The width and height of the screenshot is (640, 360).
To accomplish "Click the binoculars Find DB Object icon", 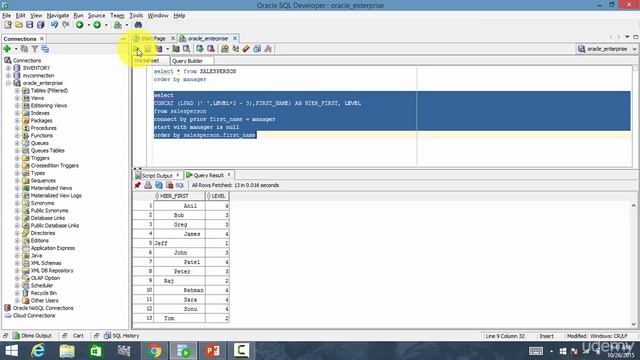I will (138, 25).
